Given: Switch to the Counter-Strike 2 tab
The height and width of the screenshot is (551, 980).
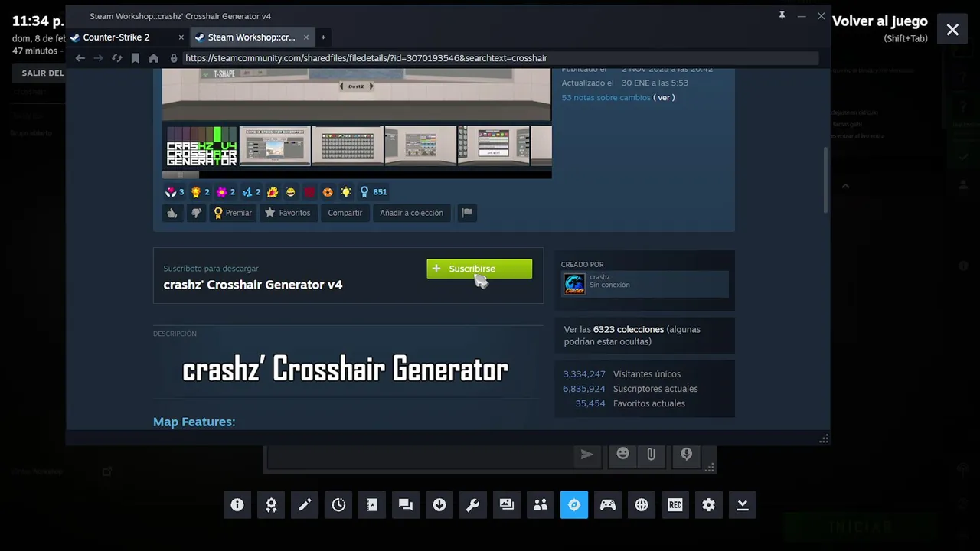Looking at the screenshot, I should (x=116, y=37).
